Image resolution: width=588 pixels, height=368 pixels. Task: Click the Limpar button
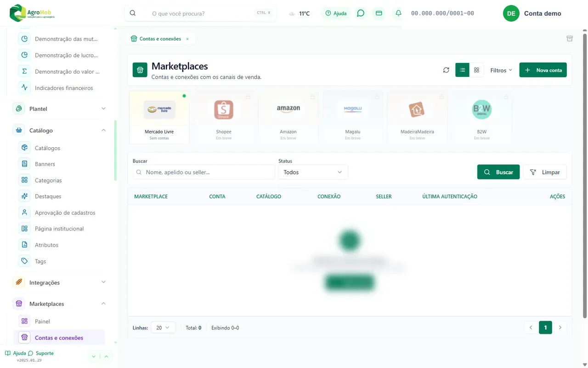click(x=545, y=172)
